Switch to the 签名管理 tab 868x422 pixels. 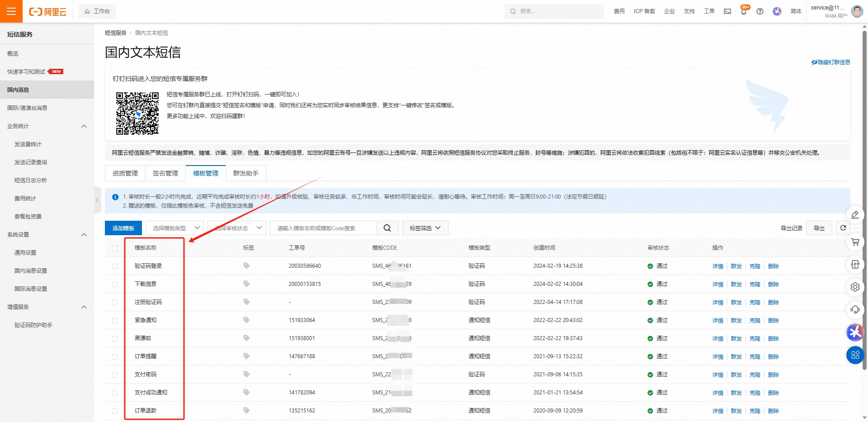coord(165,173)
